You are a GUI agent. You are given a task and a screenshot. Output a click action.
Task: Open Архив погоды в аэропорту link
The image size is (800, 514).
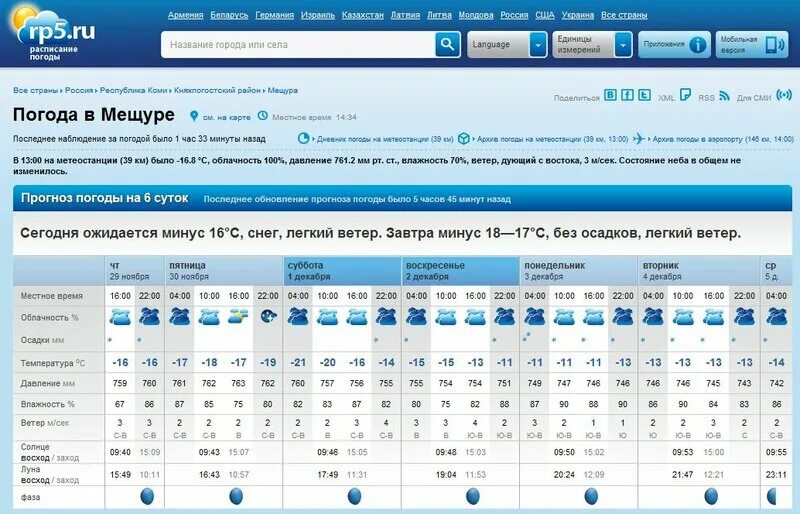tap(723, 139)
